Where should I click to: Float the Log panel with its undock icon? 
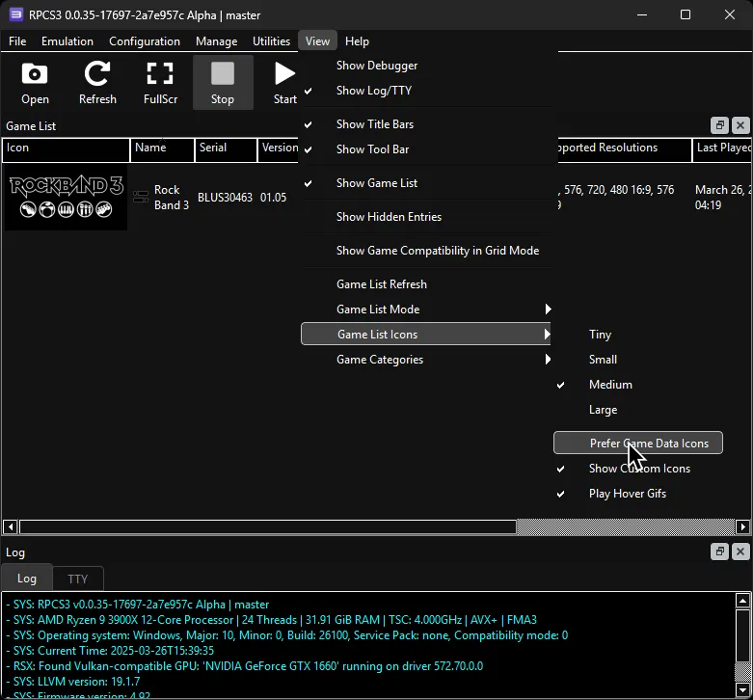719,552
